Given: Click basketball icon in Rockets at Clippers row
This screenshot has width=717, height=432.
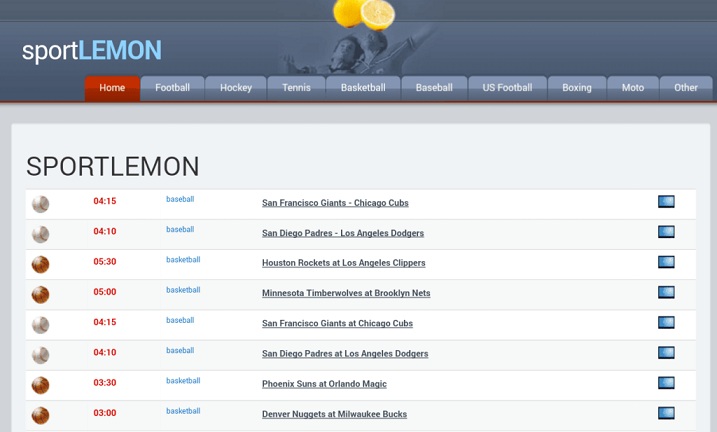Looking at the screenshot, I should tap(40, 265).
